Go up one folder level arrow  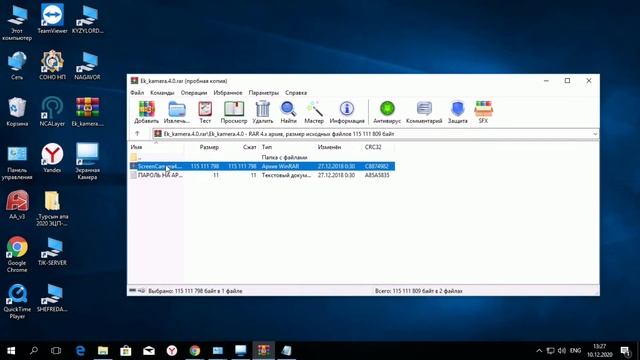tap(137, 133)
